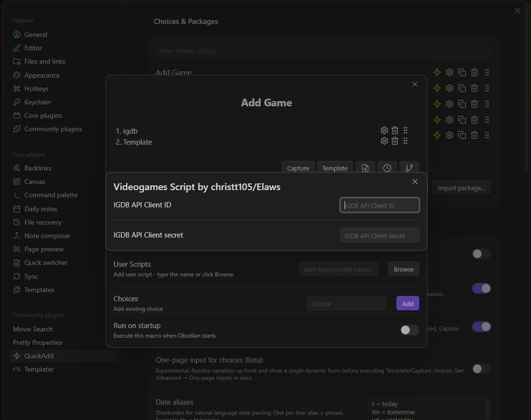Toggle the enabled switch on the Capture-text row
Viewport: 531px width, 420px height.
tap(482, 327)
